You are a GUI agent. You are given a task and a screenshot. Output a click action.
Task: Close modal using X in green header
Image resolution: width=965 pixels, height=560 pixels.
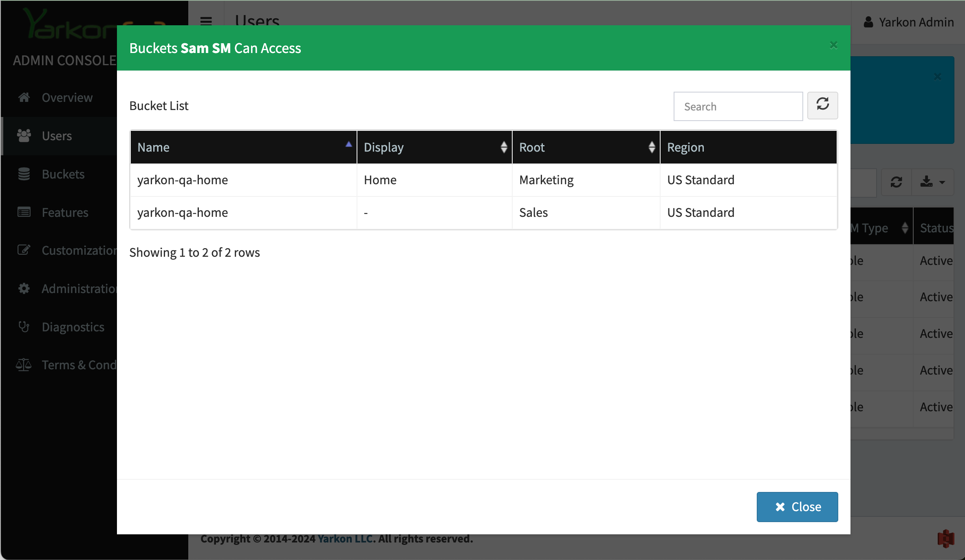[x=833, y=45]
